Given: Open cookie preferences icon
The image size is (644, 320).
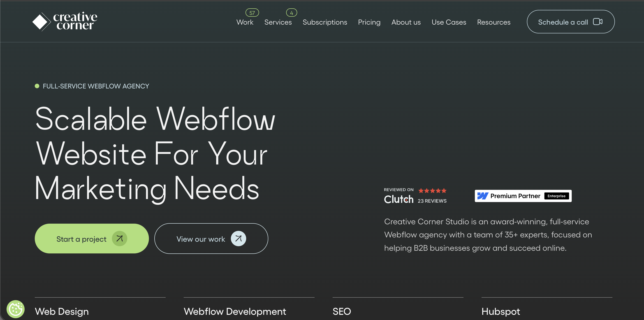Looking at the screenshot, I should pos(16,309).
